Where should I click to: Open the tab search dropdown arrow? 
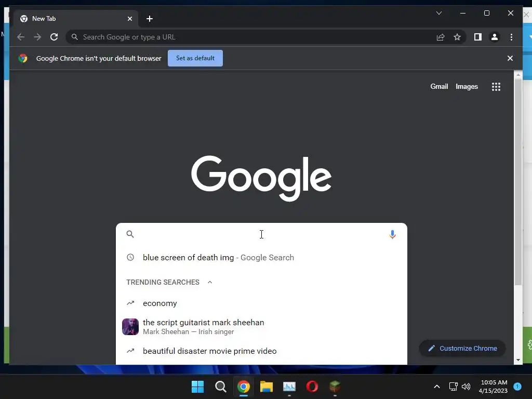coord(438,13)
